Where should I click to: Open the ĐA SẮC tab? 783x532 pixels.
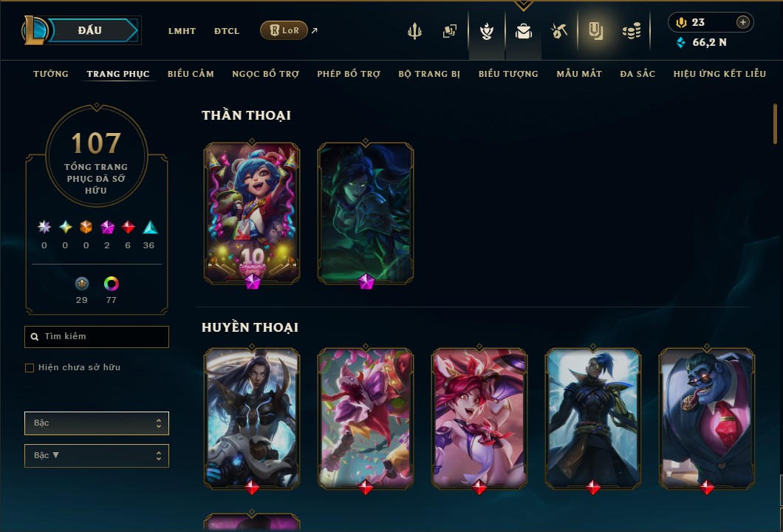[x=637, y=74]
